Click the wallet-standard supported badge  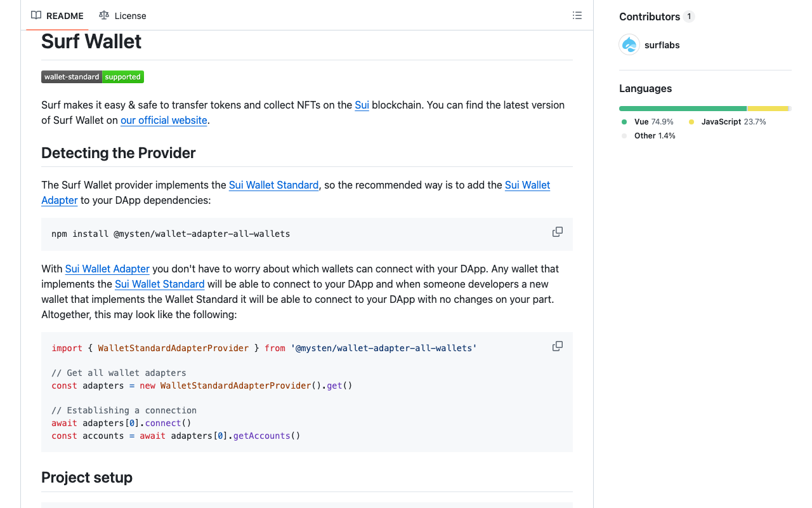[93, 77]
